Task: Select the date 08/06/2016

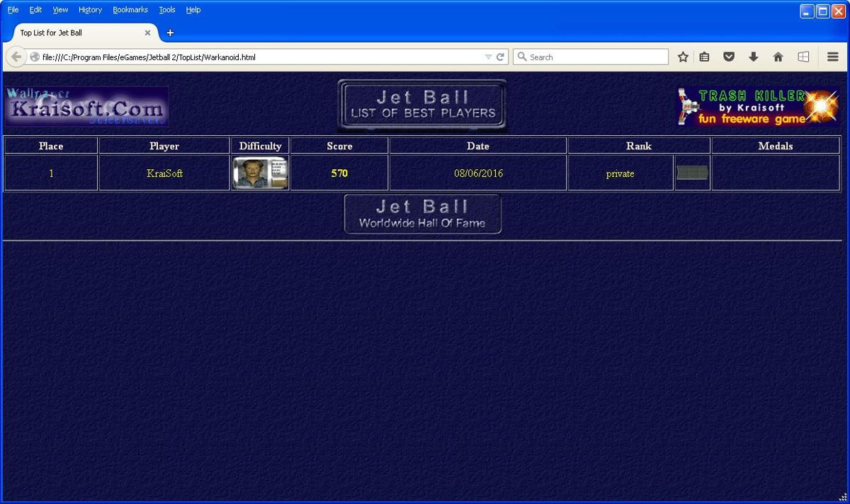Action: (x=478, y=173)
